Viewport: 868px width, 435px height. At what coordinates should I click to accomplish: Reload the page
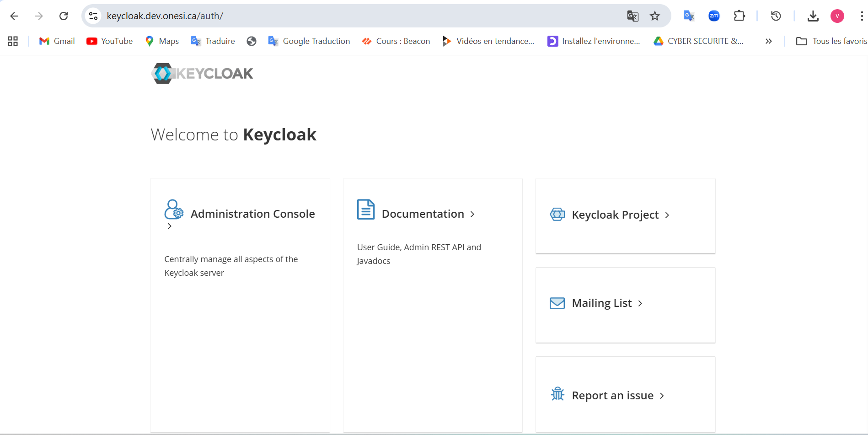point(64,16)
